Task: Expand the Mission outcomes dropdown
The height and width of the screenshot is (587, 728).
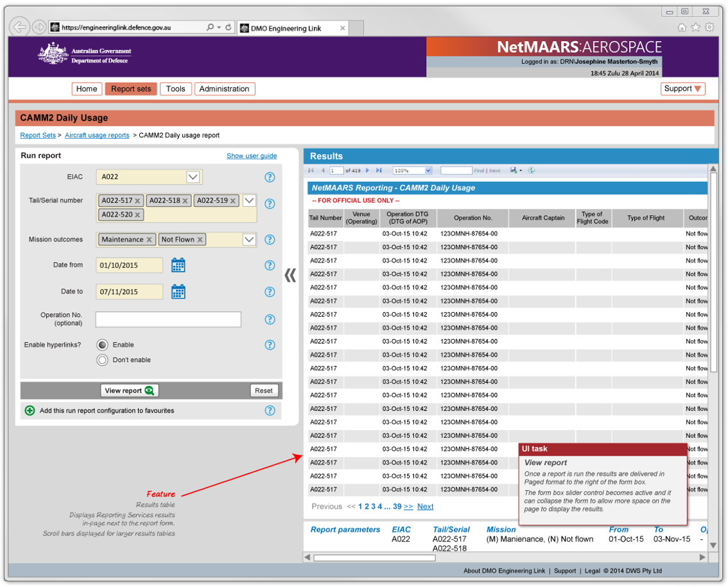Action: [249, 240]
